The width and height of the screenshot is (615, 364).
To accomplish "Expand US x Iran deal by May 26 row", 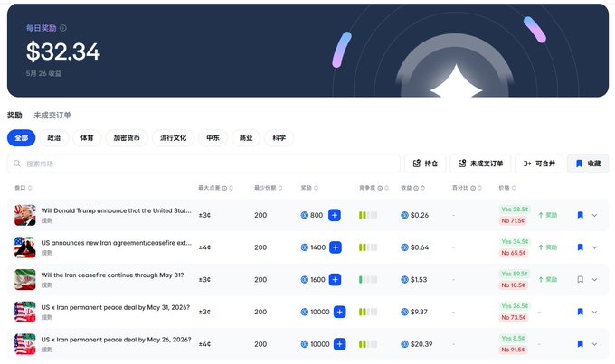I will pos(594,344).
